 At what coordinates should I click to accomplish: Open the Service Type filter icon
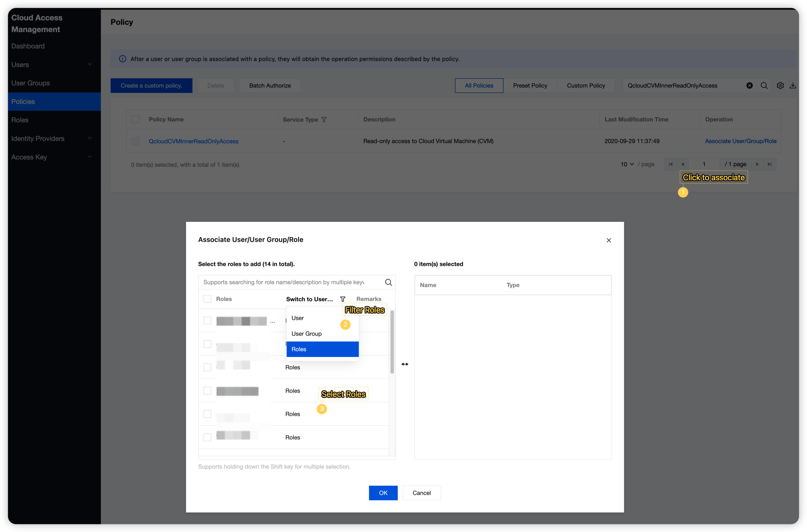tap(324, 120)
